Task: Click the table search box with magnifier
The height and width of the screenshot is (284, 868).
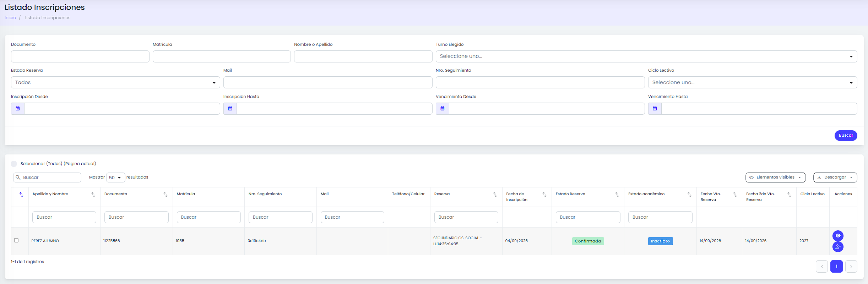Action: [47, 177]
